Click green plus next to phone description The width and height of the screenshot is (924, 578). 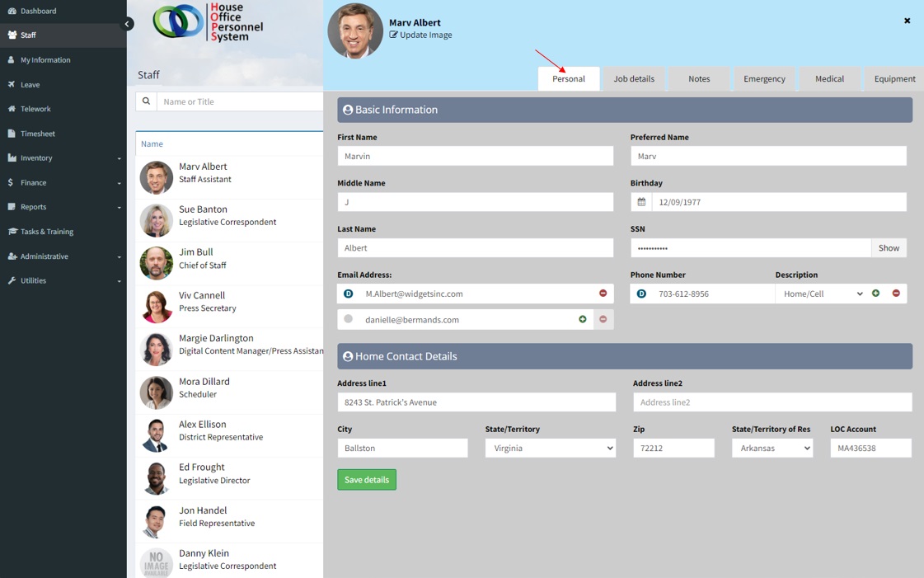point(875,294)
